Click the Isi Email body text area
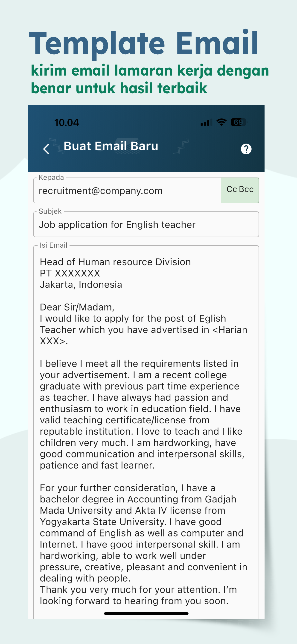This screenshot has width=297, height=644. click(146, 432)
